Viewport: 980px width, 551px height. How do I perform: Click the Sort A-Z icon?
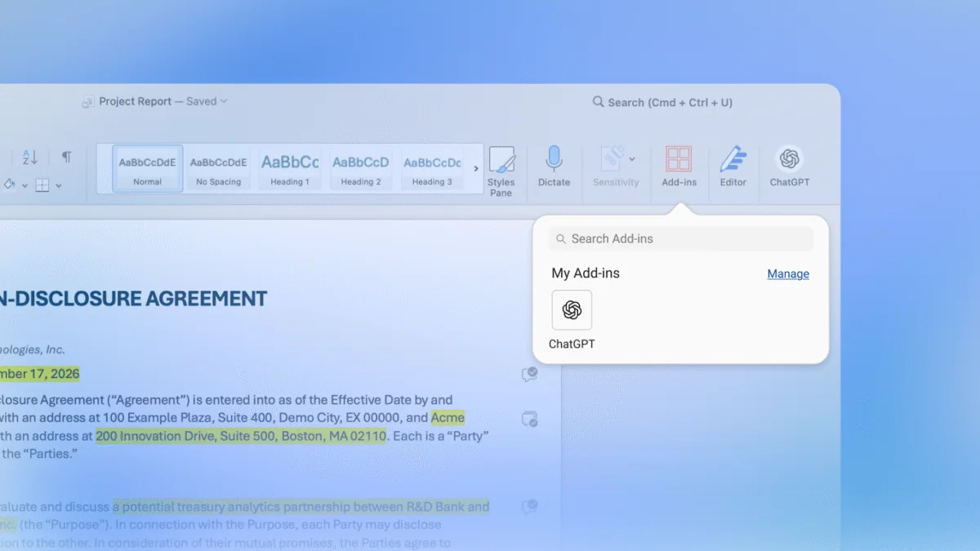pos(30,157)
